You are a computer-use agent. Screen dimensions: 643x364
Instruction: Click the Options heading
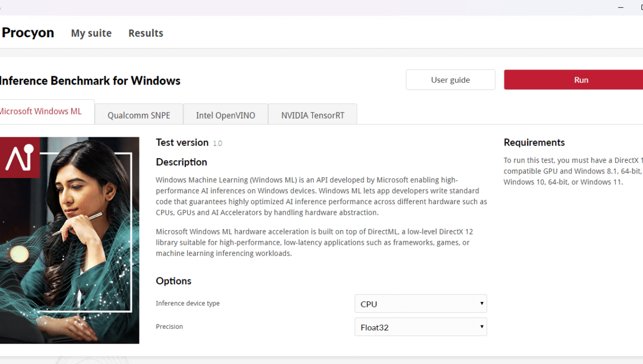tap(174, 281)
